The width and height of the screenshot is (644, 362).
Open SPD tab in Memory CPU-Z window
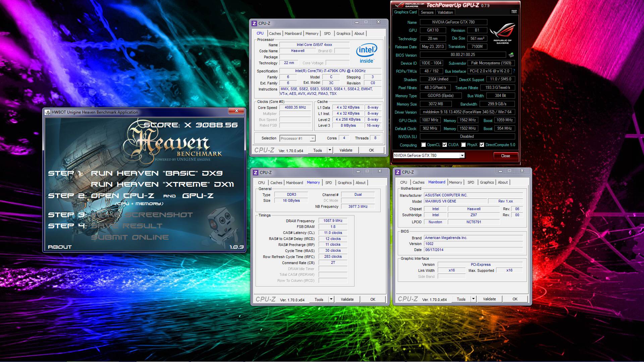pyautogui.click(x=328, y=183)
